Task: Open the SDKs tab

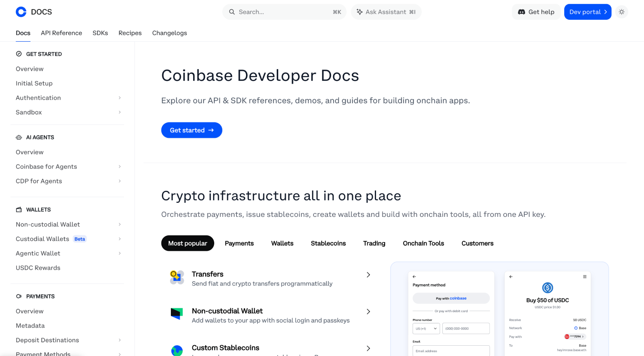Action: pos(100,33)
